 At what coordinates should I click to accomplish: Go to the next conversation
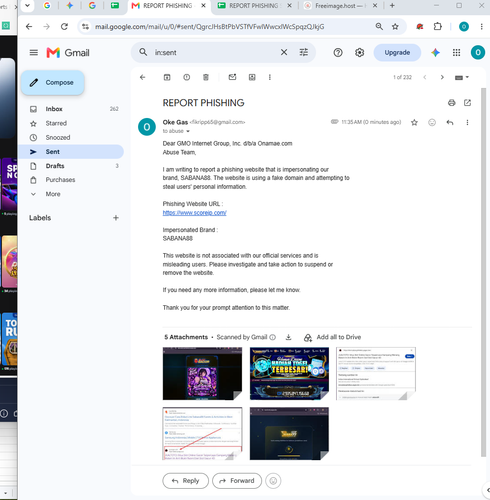click(x=442, y=77)
